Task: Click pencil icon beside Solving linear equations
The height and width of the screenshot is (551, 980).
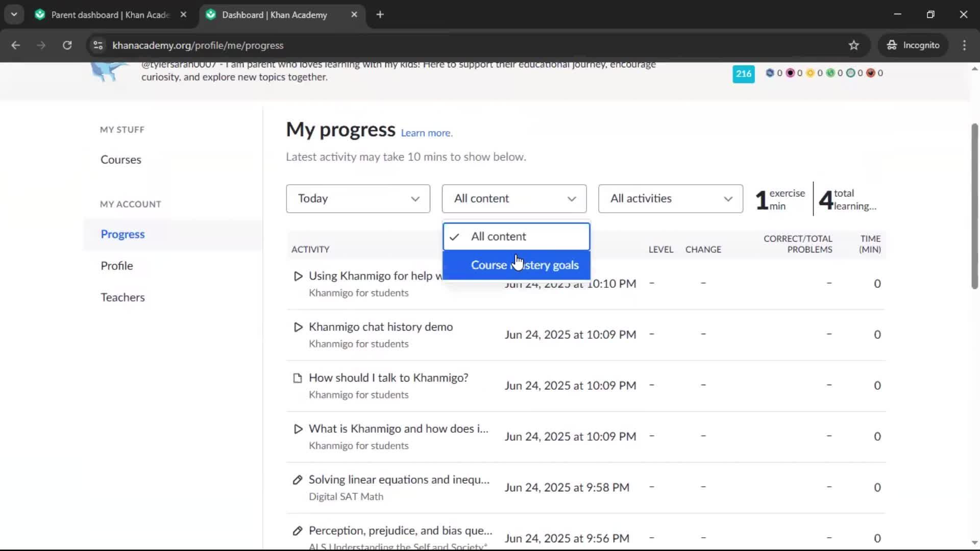Action: tap(298, 480)
